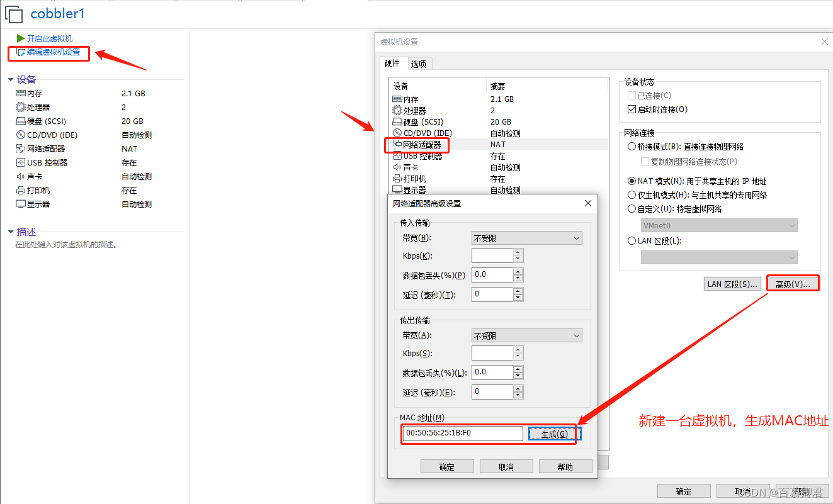Select the 处理器 processor icon in left device list
The width and height of the screenshot is (833, 504).
click(x=21, y=107)
